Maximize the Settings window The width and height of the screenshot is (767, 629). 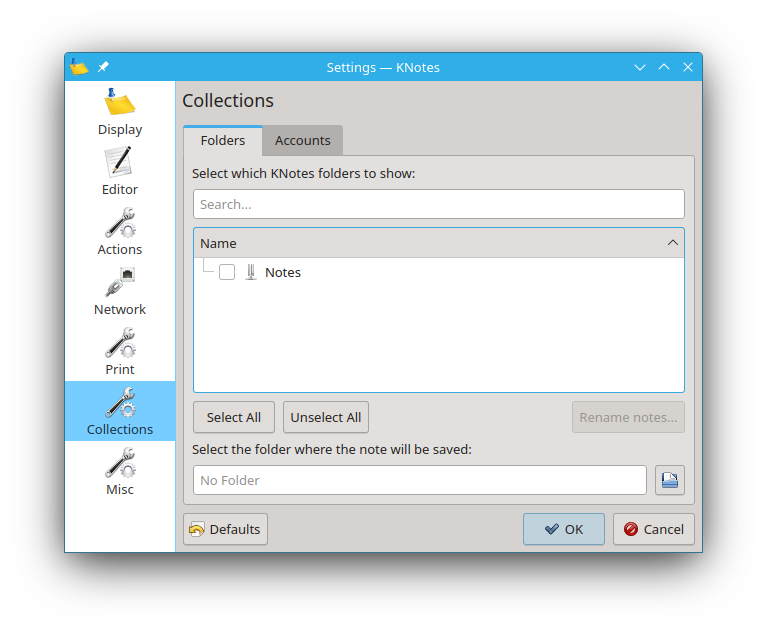[x=664, y=67]
